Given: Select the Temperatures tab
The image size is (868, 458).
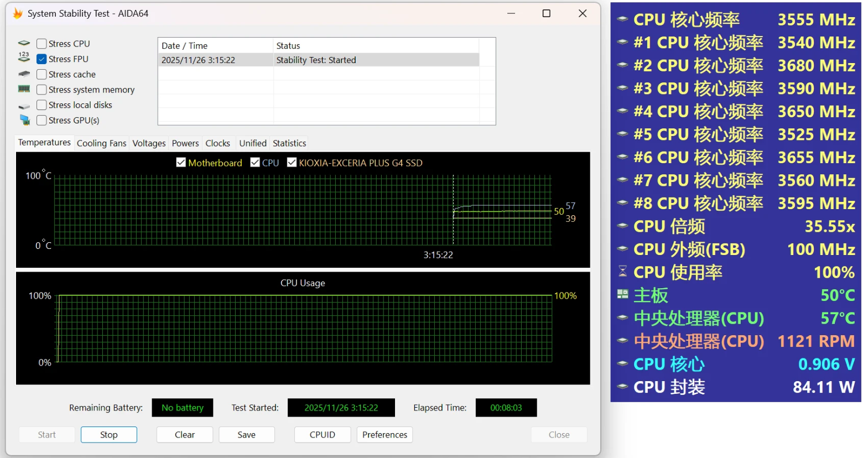Looking at the screenshot, I should [44, 143].
